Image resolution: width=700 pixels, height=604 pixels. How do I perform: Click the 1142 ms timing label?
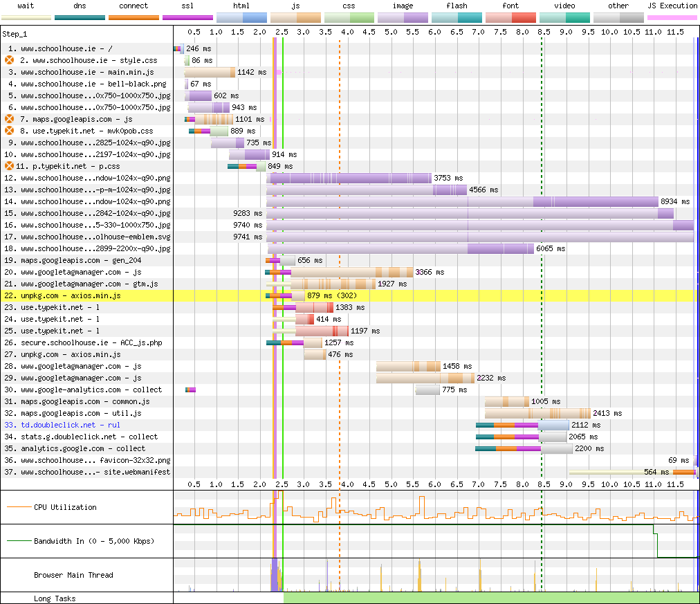tap(252, 73)
